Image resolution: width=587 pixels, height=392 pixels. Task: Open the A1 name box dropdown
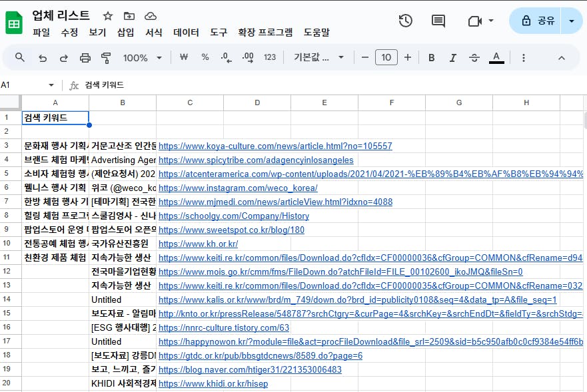[51, 85]
